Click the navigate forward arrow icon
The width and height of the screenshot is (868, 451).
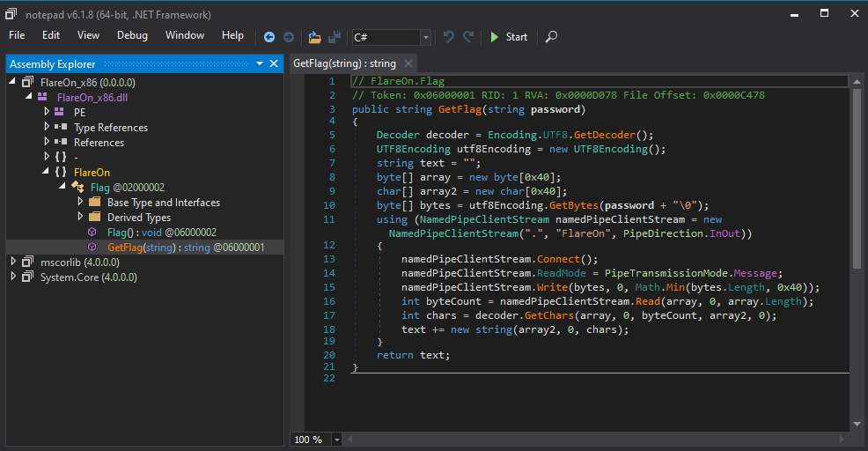point(289,37)
